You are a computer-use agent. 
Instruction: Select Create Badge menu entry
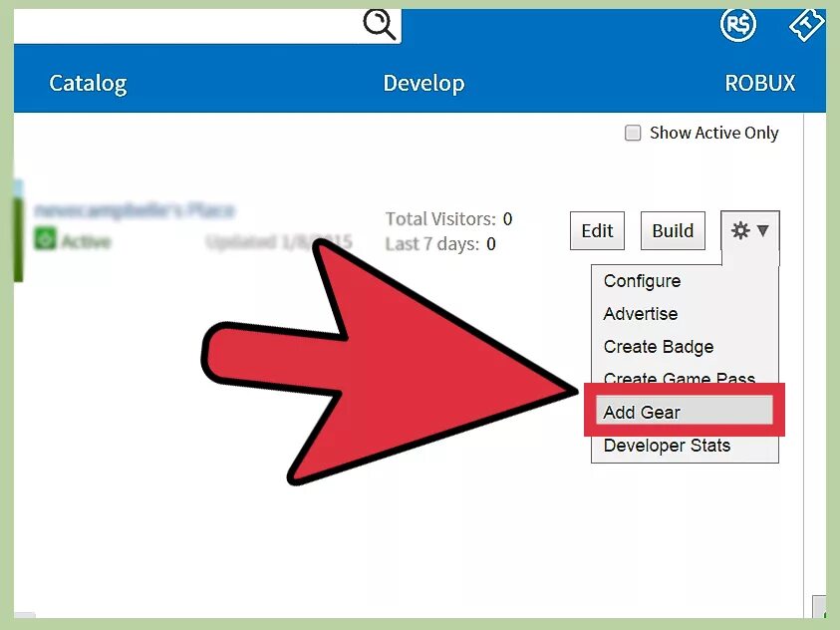click(x=659, y=347)
